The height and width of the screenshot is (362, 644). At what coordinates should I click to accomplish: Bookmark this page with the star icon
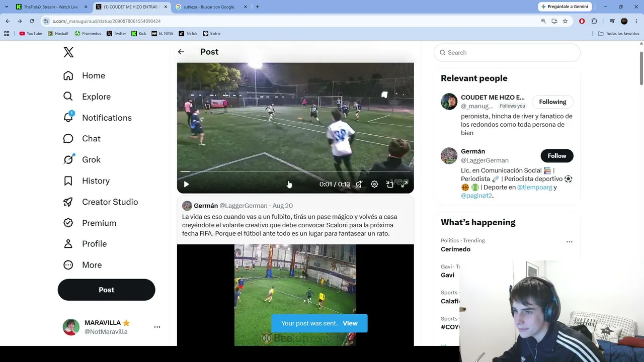(x=565, y=21)
